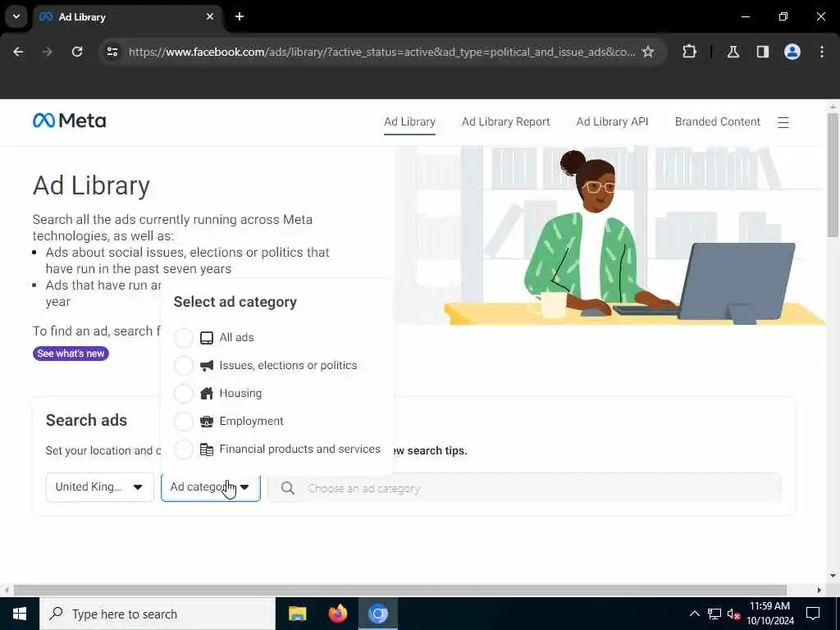Click the browser address bar URL
The width and height of the screenshot is (840, 630).
click(x=382, y=52)
